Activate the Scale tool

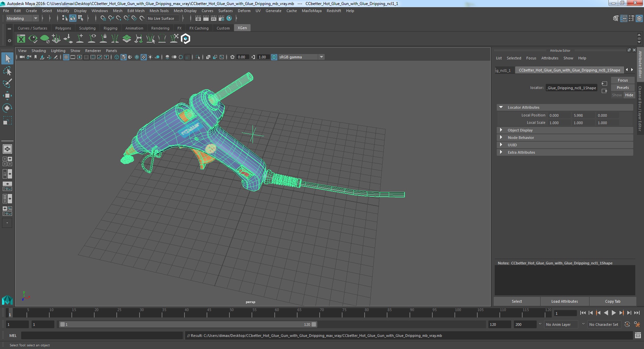(x=7, y=120)
